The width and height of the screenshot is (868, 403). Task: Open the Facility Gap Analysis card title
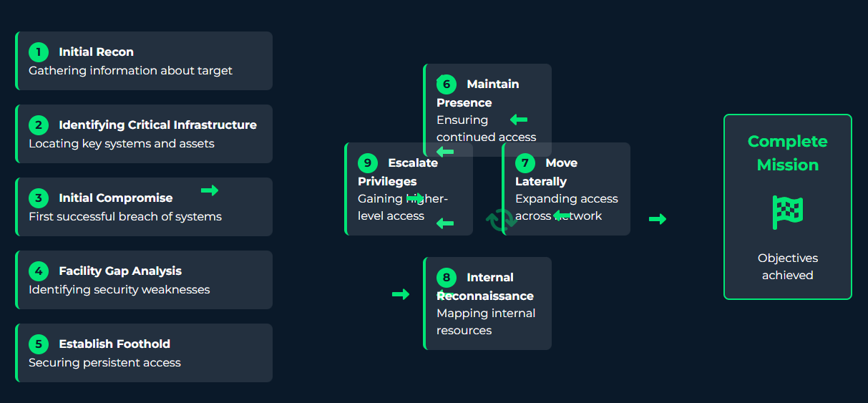point(120,271)
